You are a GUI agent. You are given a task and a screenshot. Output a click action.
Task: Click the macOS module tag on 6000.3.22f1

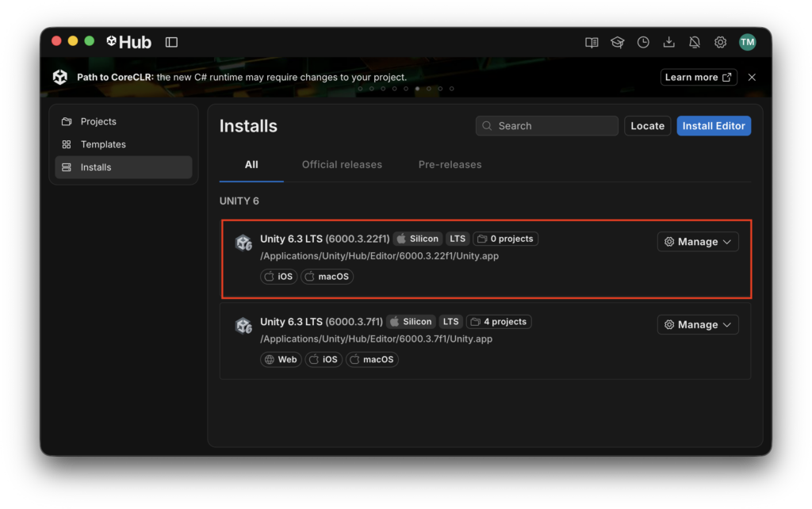[327, 277]
